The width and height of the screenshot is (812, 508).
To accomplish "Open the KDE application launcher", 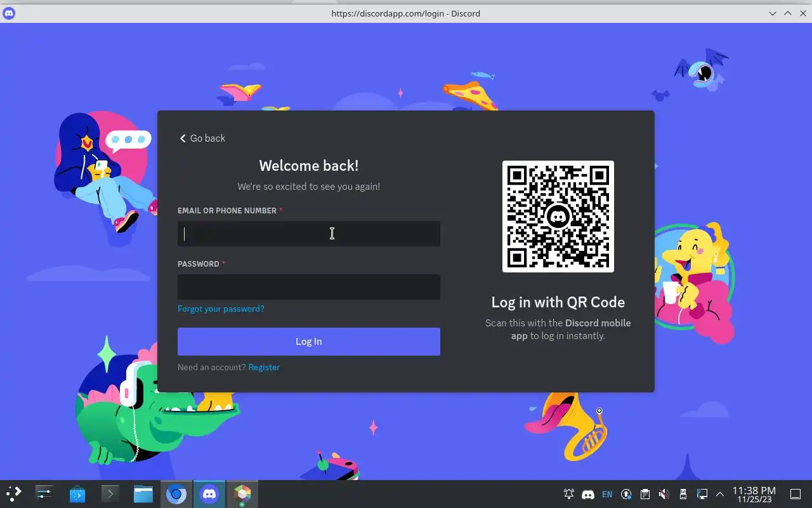I will (14, 493).
